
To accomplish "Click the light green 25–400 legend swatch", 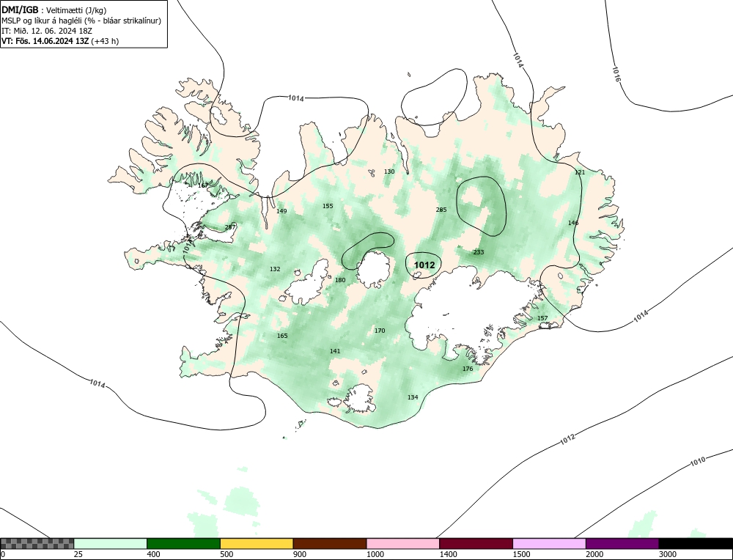I will (111, 543).
